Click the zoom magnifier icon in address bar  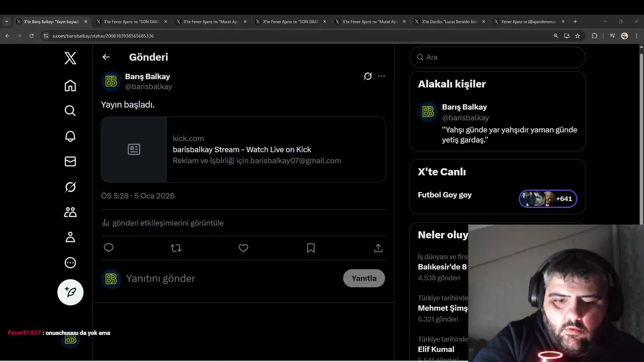coord(555,36)
